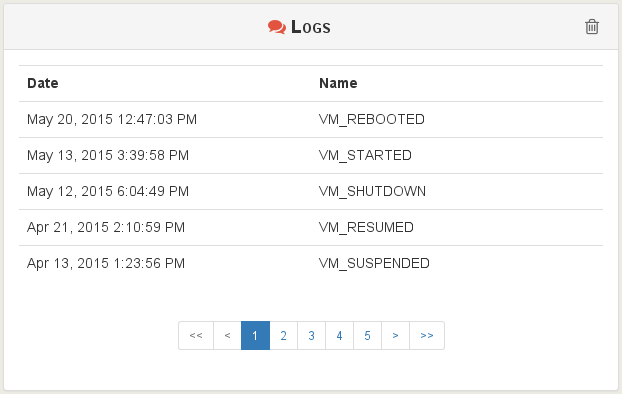The image size is (622, 394).
Task: Click the May 20, 2015 12:47:03 PM date
Action: pos(112,119)
